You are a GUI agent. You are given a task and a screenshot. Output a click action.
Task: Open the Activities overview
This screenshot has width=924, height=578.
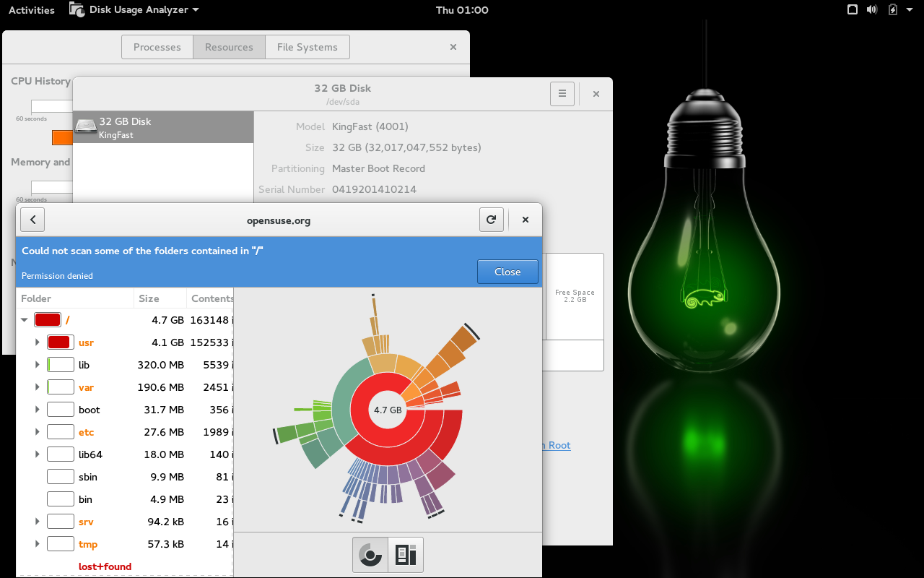31,10
